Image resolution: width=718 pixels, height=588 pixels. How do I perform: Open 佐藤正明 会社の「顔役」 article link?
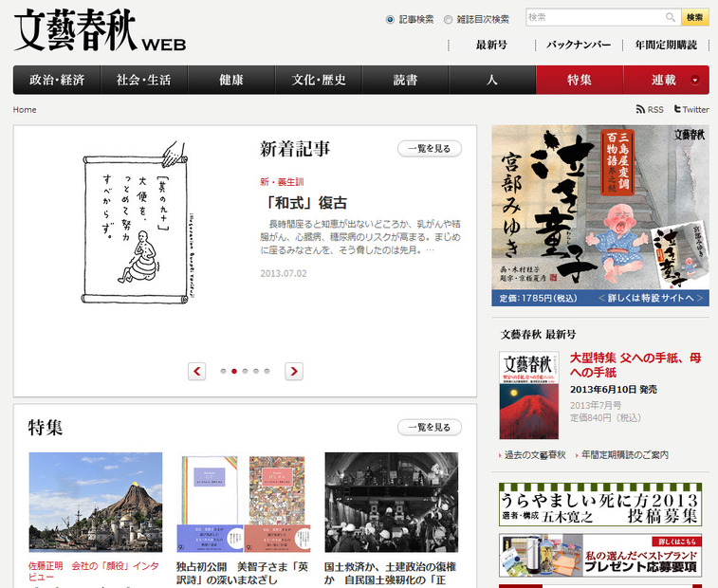[x=94, y=572]
